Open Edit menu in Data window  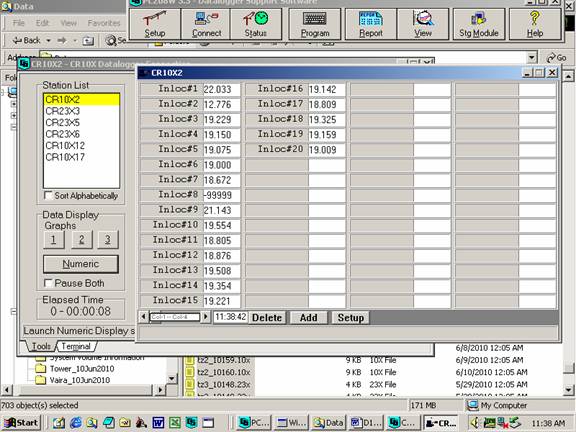pyautogui.click(x=42, y=23)
